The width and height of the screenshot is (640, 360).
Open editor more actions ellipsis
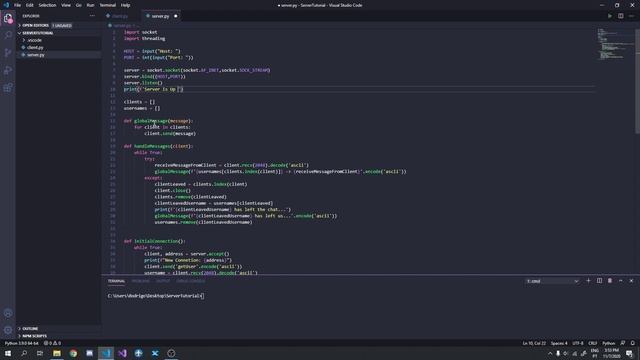pyautogui.click(x=631, y=16)
